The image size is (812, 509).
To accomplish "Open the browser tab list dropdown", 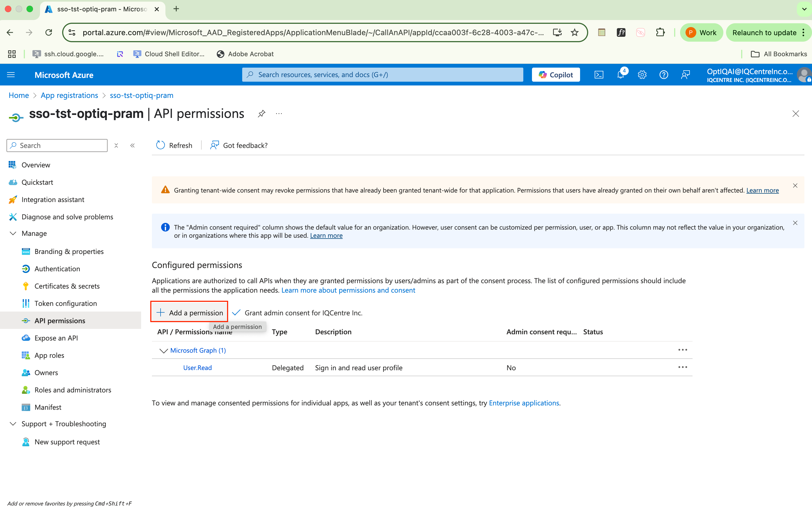I will [804, 9].
